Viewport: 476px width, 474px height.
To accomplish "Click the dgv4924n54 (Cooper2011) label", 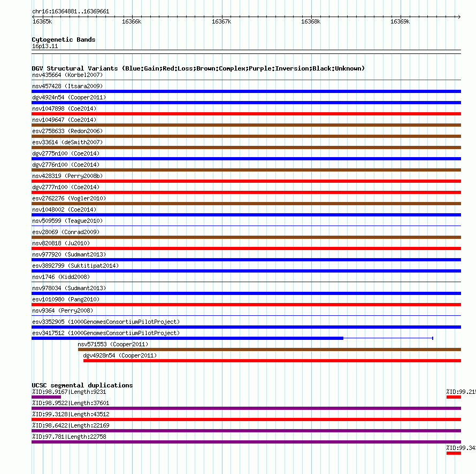I will [x=69, y=97].
